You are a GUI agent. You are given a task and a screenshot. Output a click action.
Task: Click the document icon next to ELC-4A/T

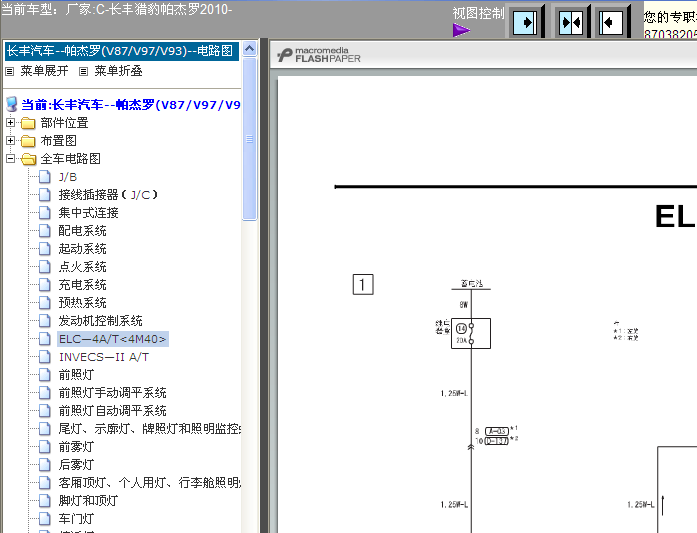point(44,339)
